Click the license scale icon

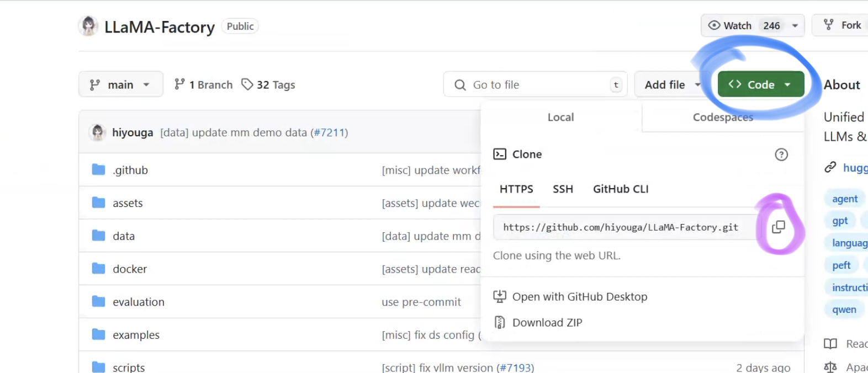click(x=830, y=367)
